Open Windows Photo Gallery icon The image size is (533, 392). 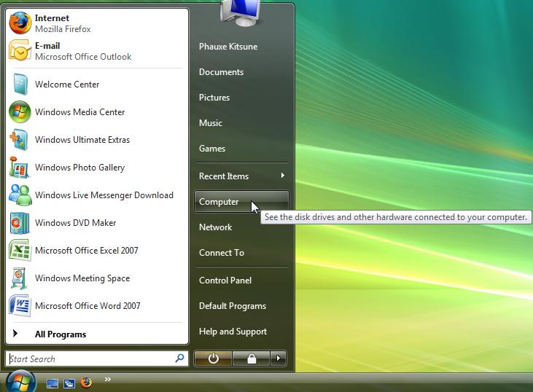coord(20,168)
